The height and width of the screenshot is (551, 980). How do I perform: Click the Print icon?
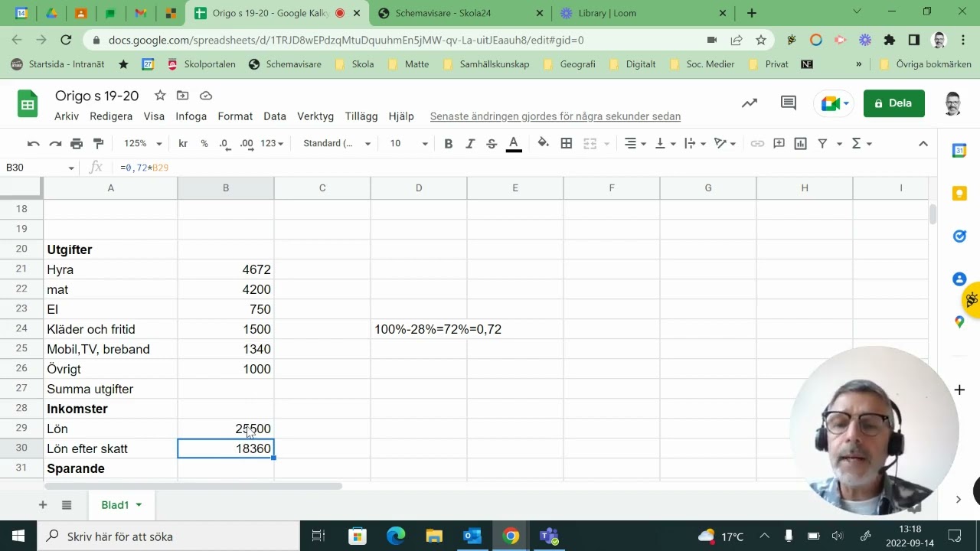tap(77, 143)
